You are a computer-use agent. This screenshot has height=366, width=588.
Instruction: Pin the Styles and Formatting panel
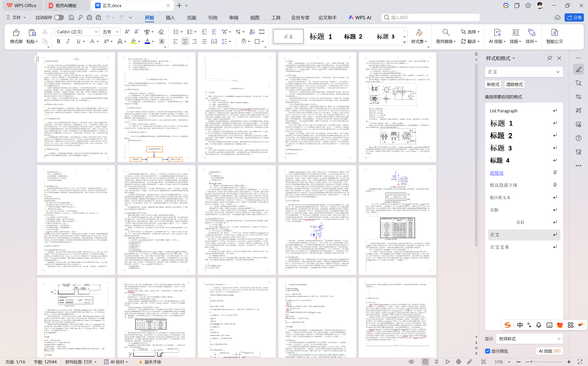[x=549, y=58]
